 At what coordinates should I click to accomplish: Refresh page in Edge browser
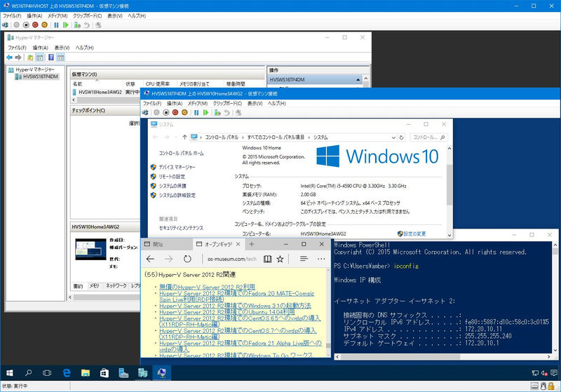(x=187, y=259)
